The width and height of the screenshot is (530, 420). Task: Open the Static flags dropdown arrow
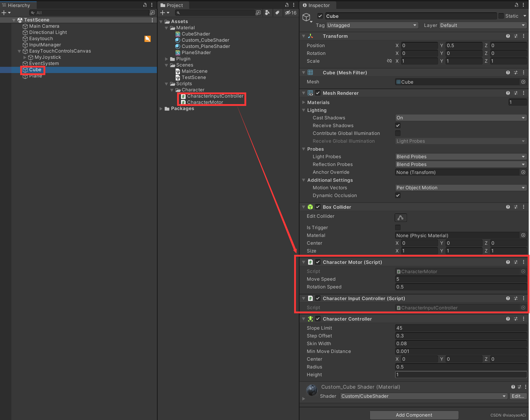pos(525,16)
